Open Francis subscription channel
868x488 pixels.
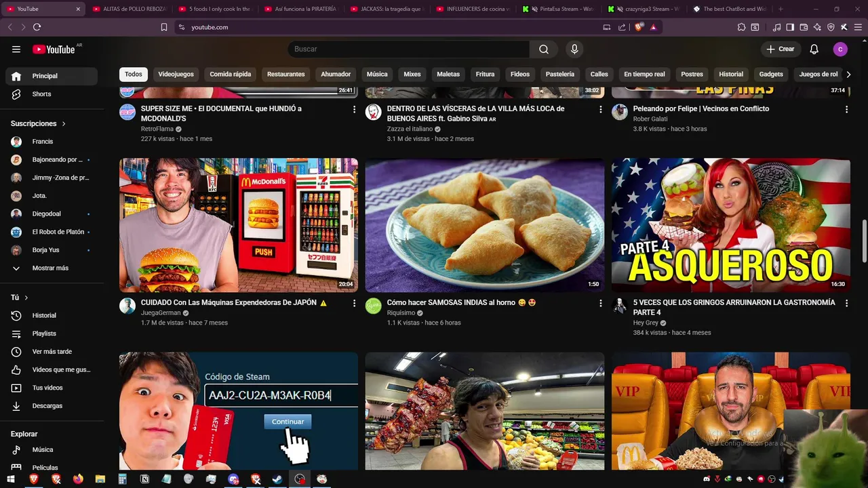coord(52,142)
